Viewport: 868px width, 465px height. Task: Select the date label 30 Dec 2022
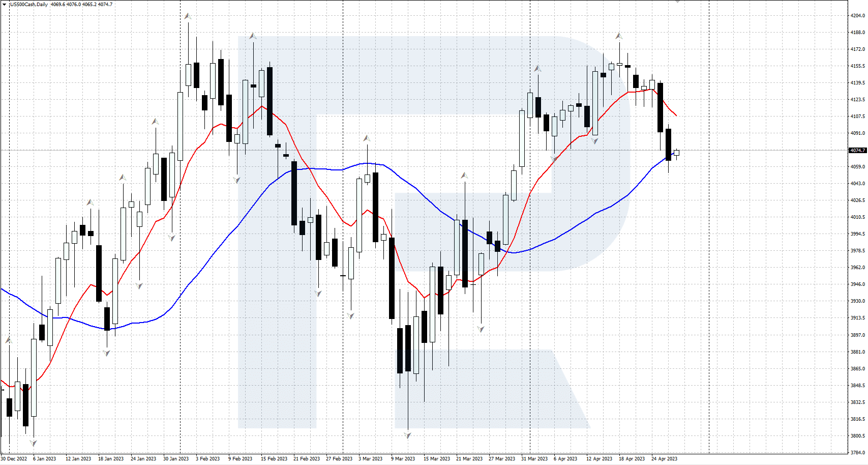pyautogui.click(x=14, y=458)
